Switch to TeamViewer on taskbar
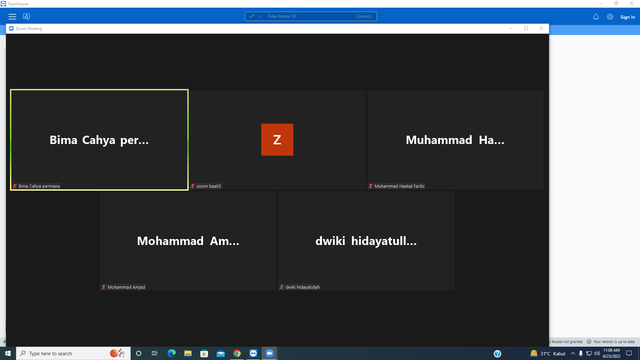The height and width of the screenshot is (360, 640). (x=253, y=353)
